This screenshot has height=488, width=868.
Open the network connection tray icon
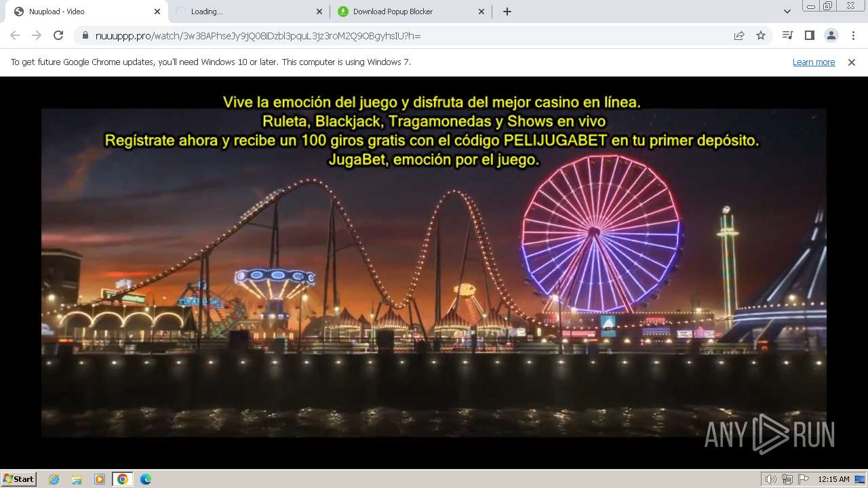click(787, 479)
